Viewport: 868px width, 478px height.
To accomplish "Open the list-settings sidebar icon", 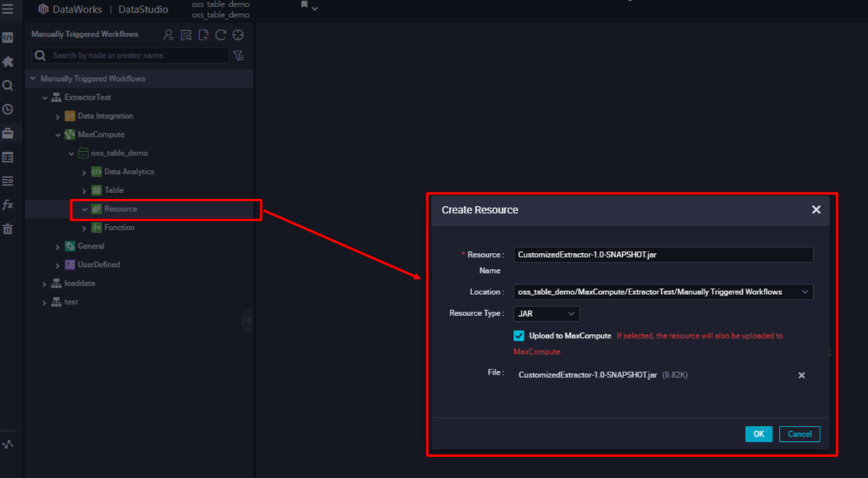I will [x=7, y=181].
